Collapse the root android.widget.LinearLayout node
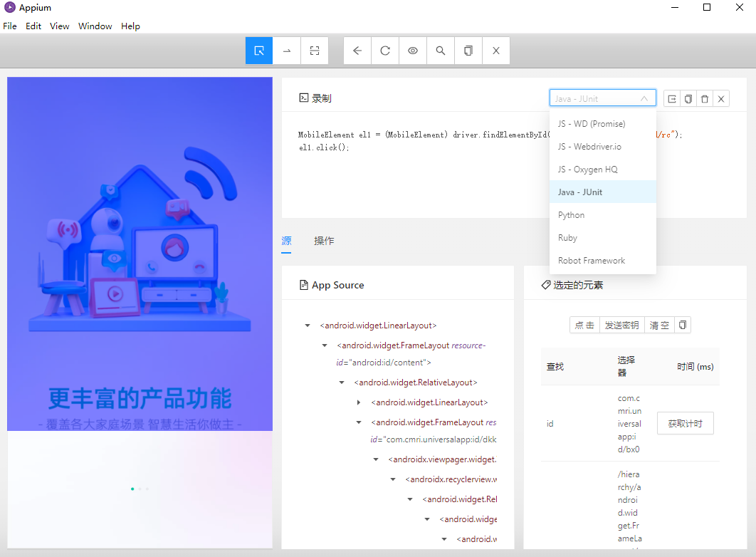756x557 pixels. (x=307, y=326)
